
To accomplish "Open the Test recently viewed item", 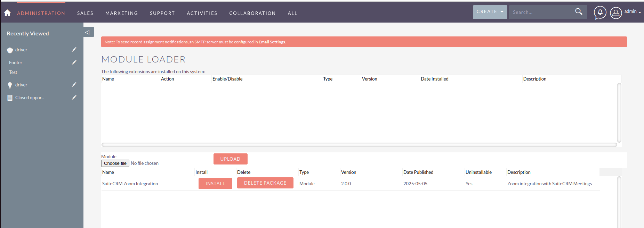I will click(x=13, y=72).
